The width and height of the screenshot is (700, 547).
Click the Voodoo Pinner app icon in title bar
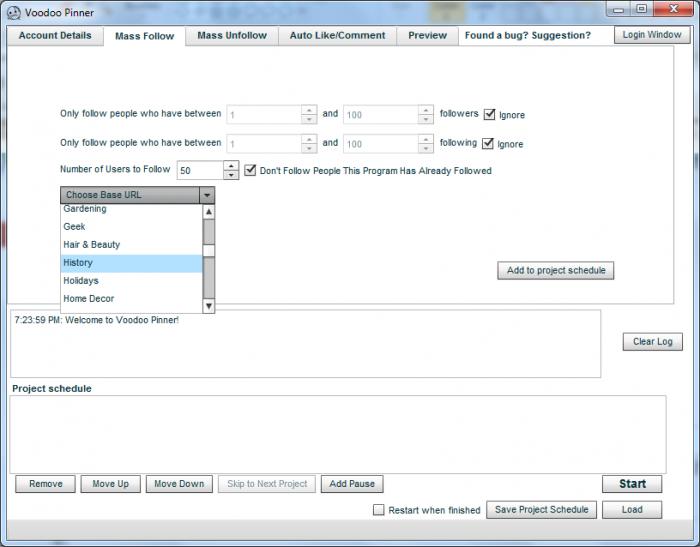coord(14,13)
